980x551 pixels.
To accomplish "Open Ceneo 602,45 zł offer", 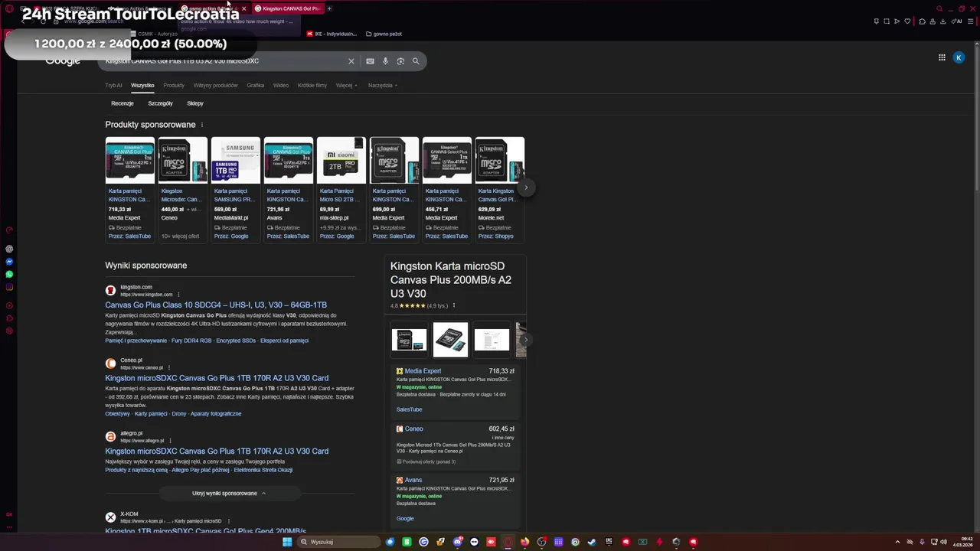I will (455, 445).
